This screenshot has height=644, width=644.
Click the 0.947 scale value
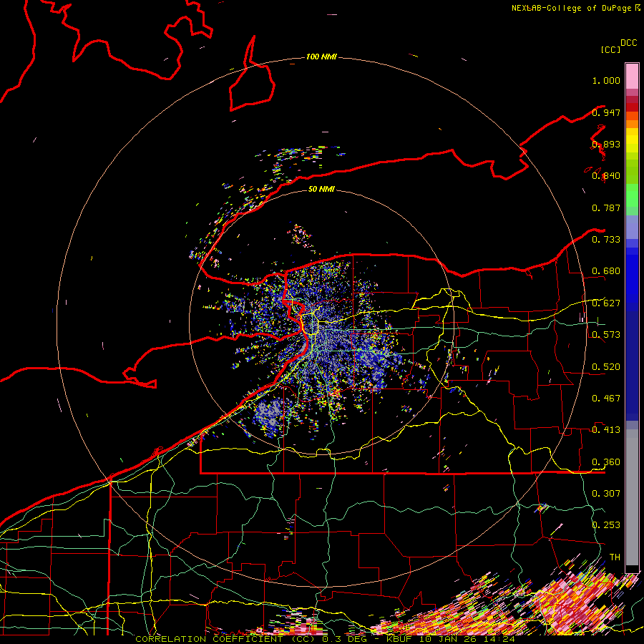pyautogui.click(x=606, y=112)
